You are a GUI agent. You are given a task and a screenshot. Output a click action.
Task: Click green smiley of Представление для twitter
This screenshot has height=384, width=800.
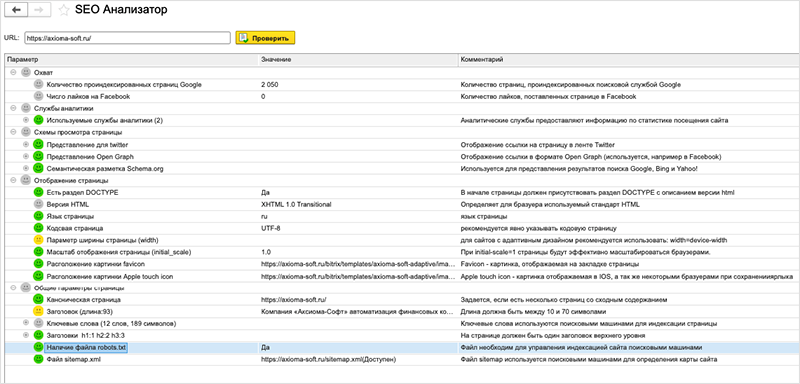pos(38,144)
